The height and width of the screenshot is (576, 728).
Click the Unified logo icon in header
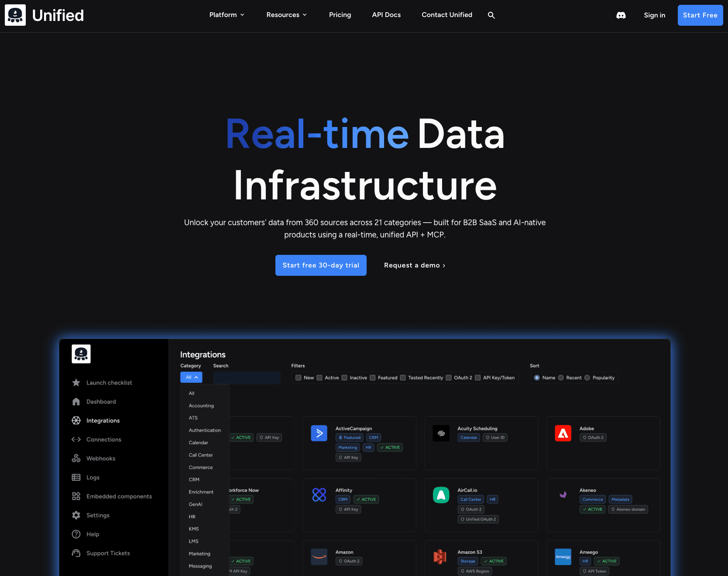[x=15, y=15]
